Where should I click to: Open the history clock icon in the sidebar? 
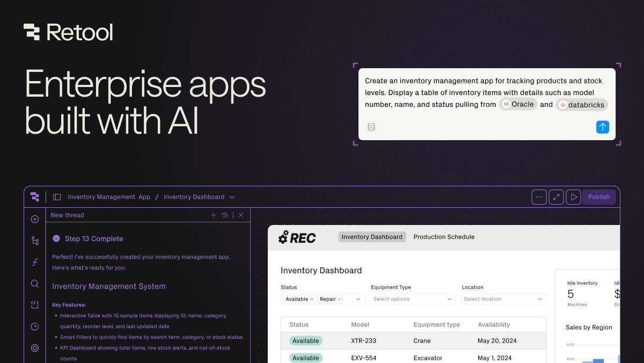[35, 326]
